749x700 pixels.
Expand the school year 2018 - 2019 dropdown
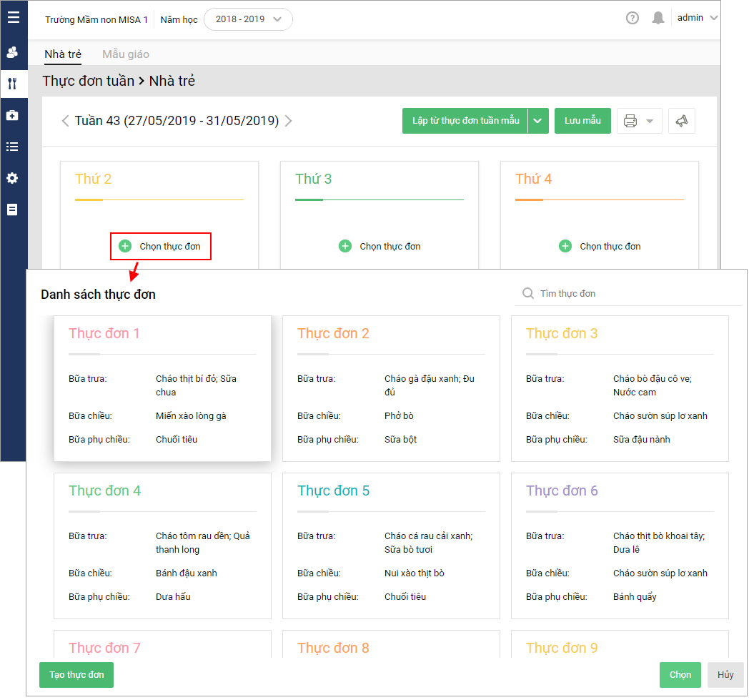(x=248, y=19)
